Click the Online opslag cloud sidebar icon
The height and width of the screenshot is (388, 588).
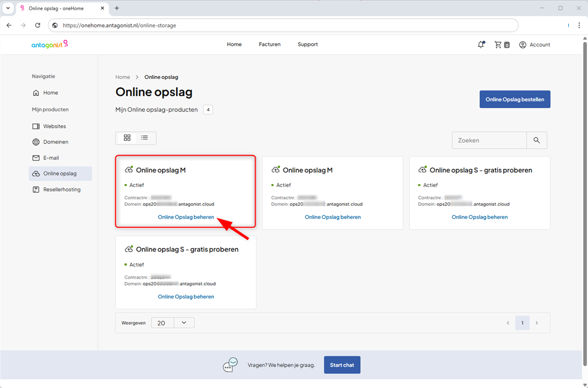pos(36,174)
